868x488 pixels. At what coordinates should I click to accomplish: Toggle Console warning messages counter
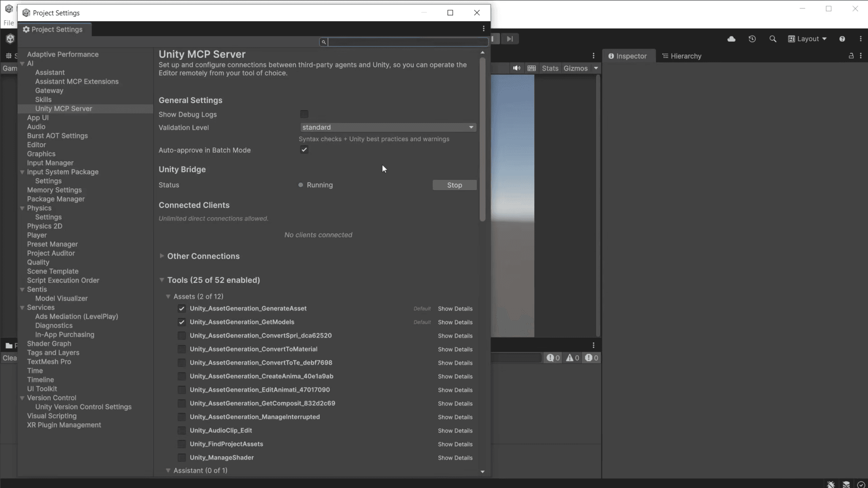[572, 358]
